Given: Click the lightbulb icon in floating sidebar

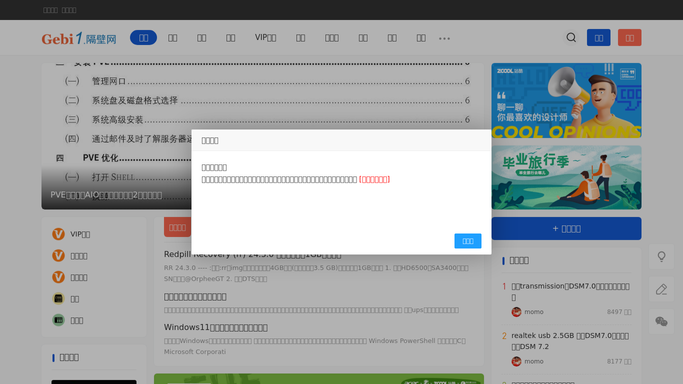Looking at the screenshot, I should [x=661, y=256].
